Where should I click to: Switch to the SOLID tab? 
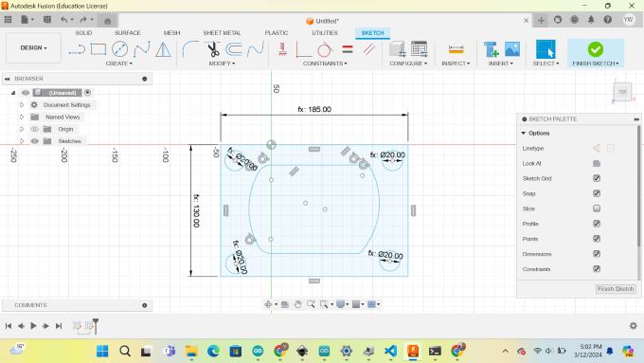83,32
